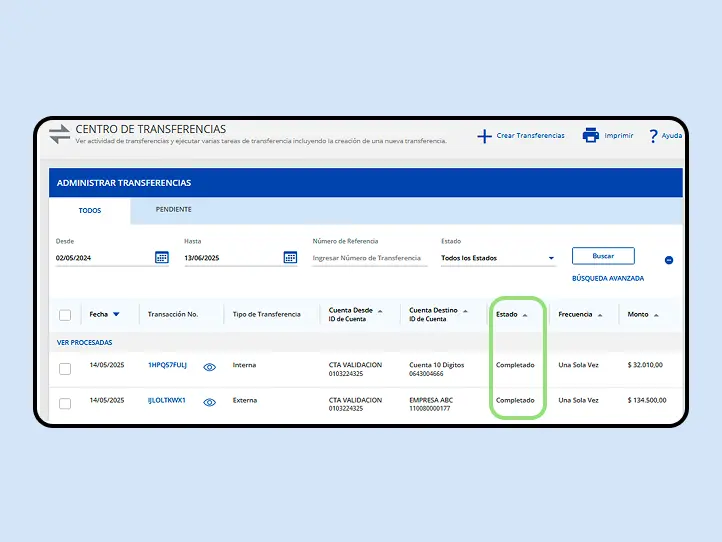
Task: Open transaction link 1HPQ57FULJ
Action: coord(167,365)
